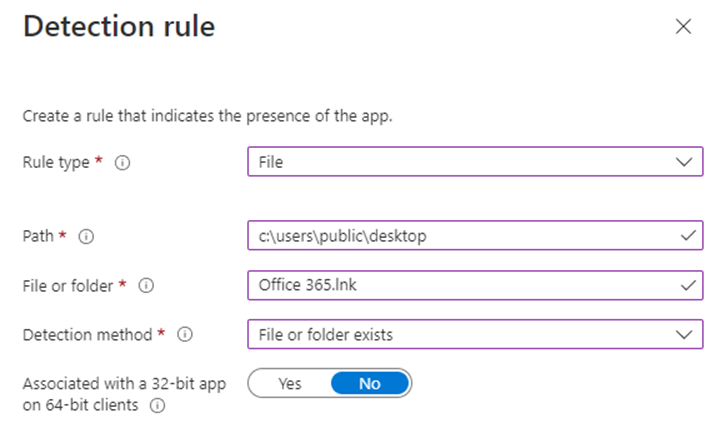Click the info icon beside Rule type
721x438 pixels.
[123, 162]
